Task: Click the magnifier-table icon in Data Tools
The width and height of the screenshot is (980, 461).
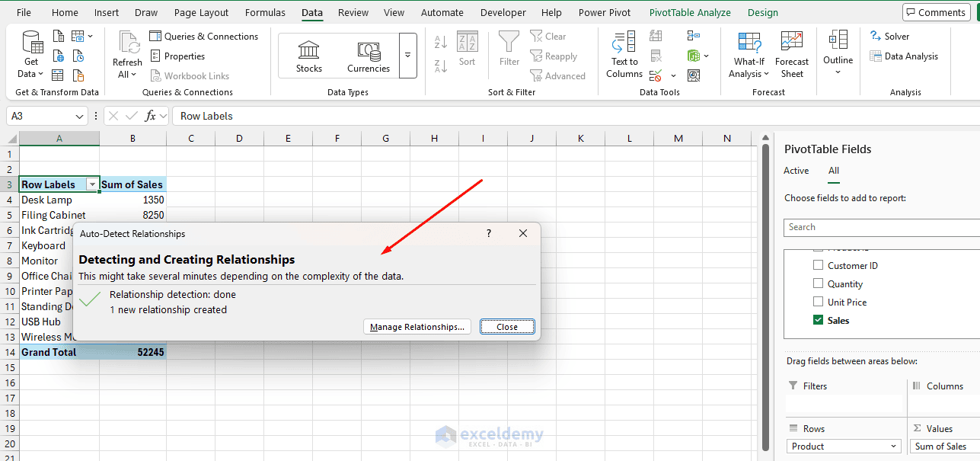Action: click(x=694, y=75)
